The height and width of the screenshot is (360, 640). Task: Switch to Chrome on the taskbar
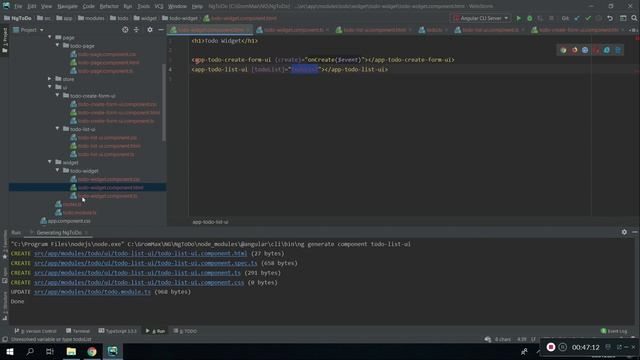pos(92,351)
